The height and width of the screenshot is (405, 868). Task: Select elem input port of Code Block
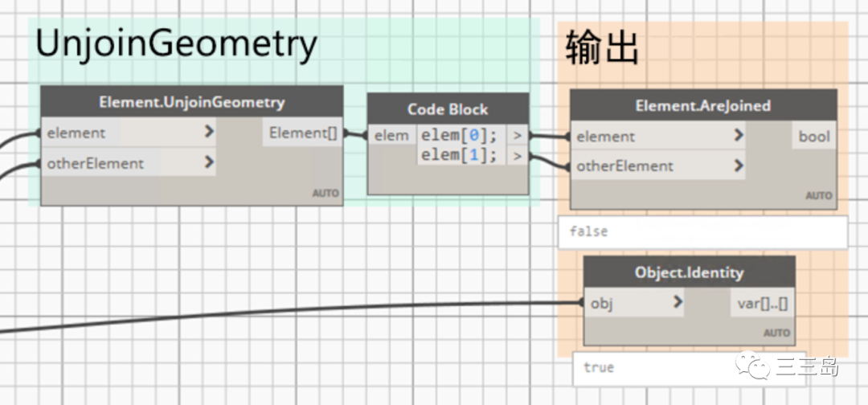pyautogui.click(x=392, y=135)
